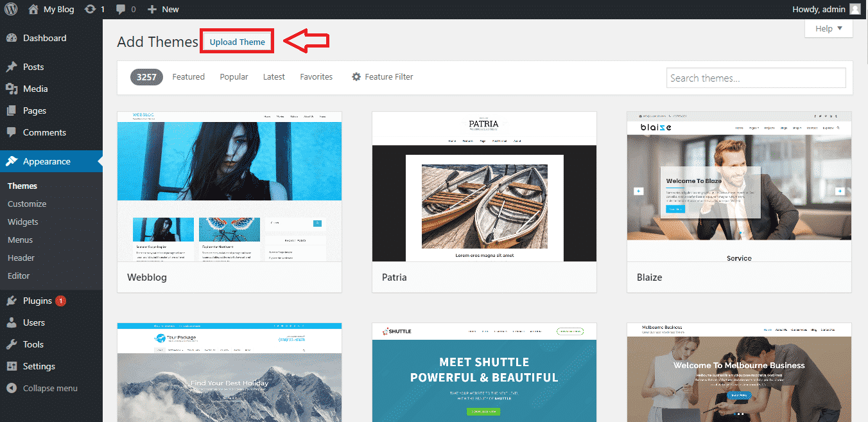
Task: Open the Melbourne Business theme thumbnail
Action: tap(739, 373)
